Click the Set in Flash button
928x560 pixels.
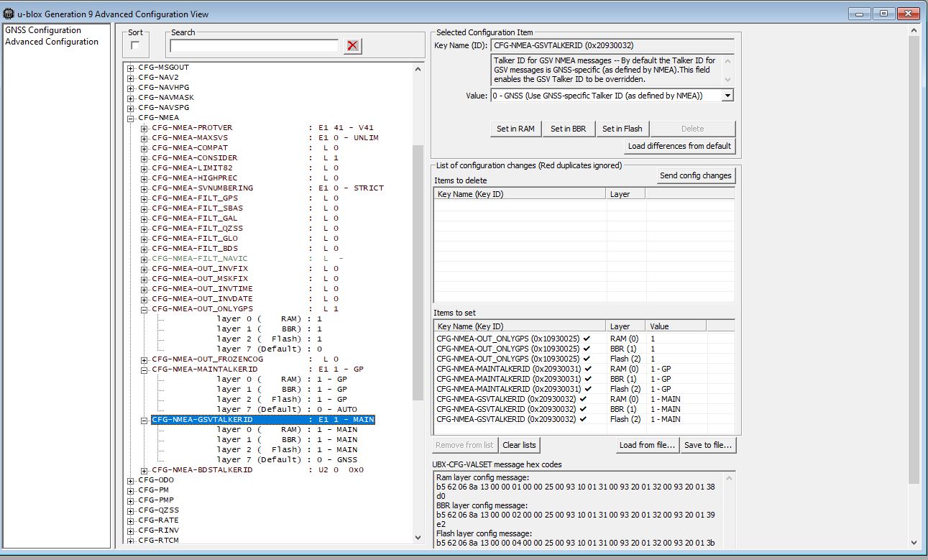(622, 129)
